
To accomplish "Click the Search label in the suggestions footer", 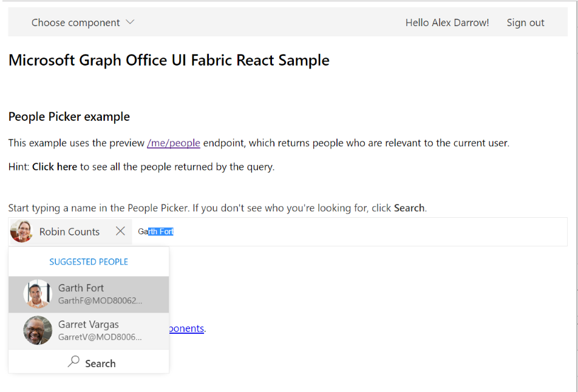I will (100, 363).
